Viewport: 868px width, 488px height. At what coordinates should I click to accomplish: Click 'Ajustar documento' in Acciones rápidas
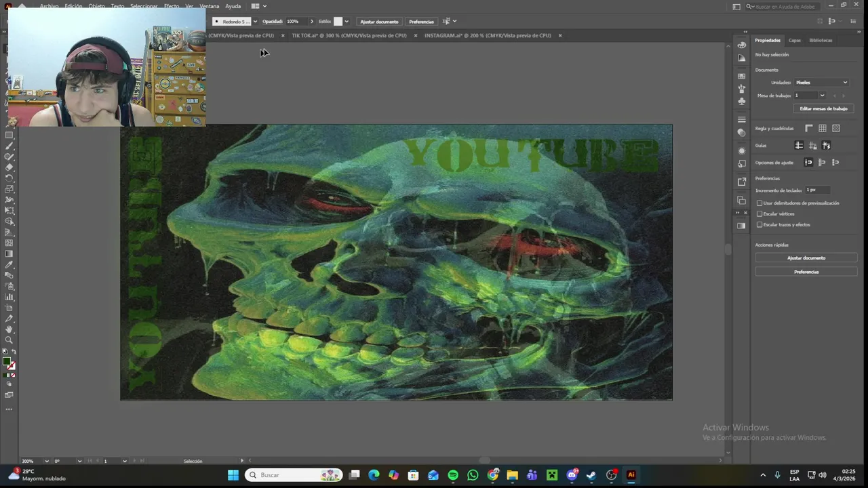click(806, 258)
